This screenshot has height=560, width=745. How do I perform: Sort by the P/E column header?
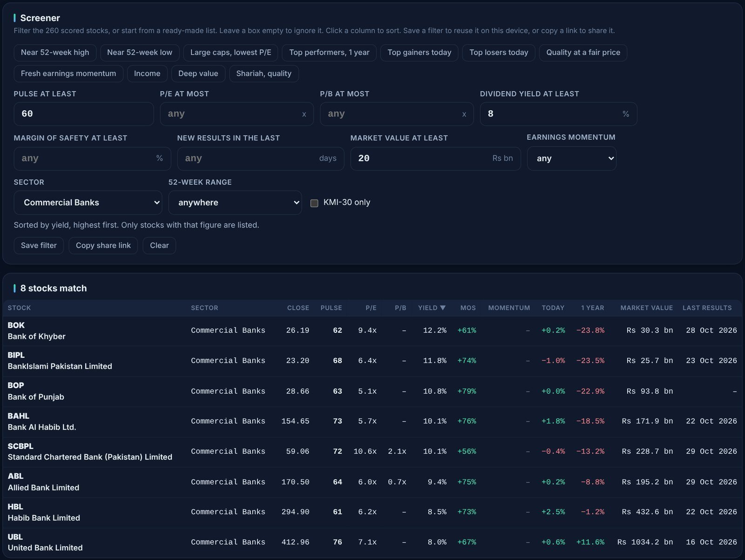[x=371, y=308]
